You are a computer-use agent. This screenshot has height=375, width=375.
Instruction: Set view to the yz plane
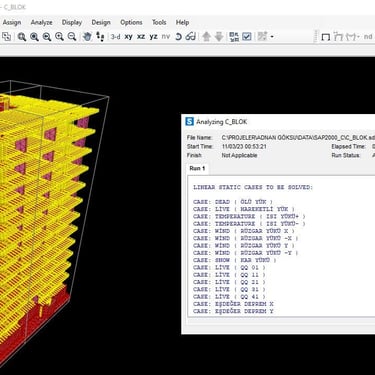coord(153,37)
